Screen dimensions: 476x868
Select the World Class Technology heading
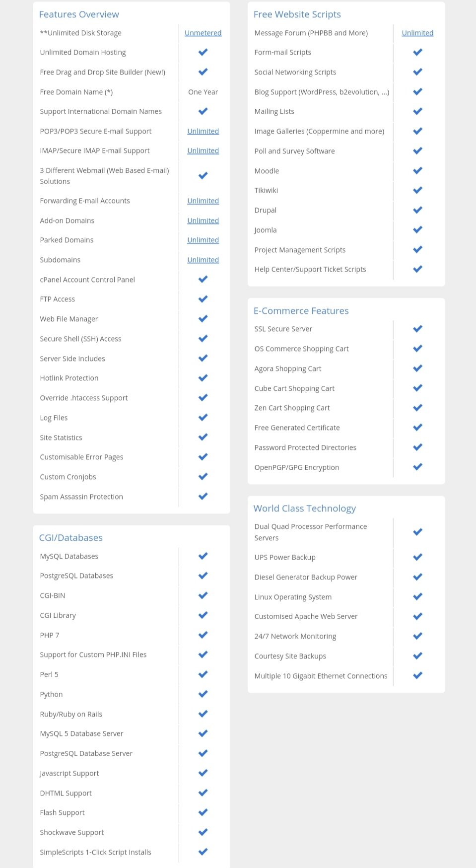304,508
